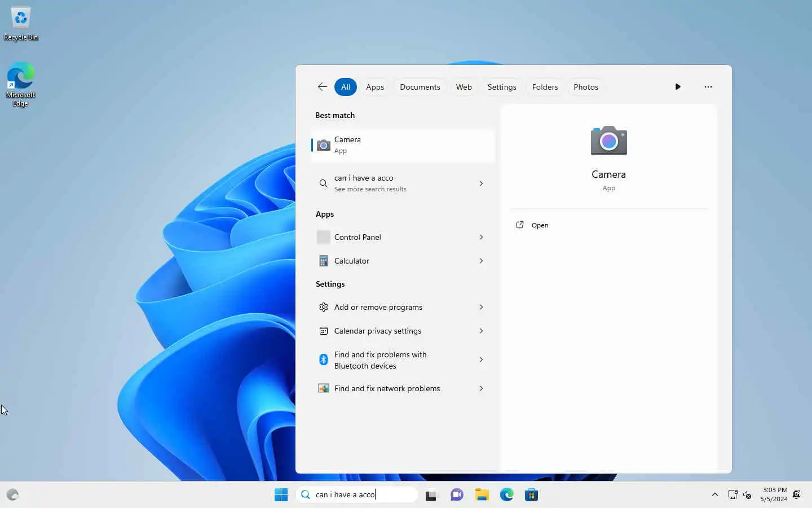Viewport: 812px width, 508px height.
Task: Open Find and fix problems with Bluetooth devices
Action: (403, 360)
